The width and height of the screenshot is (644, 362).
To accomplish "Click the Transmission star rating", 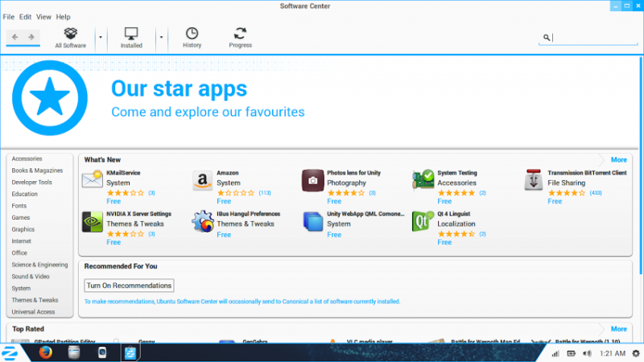I will 567,193.
